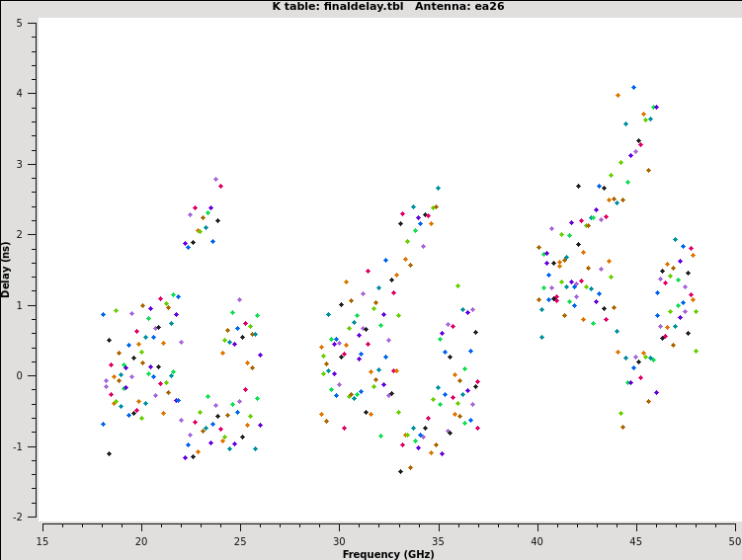Click the 'Delay (ns)' y-axis label
Image resolution: width=742 pixels, height=560 pixels.
[x=7, y=269]
